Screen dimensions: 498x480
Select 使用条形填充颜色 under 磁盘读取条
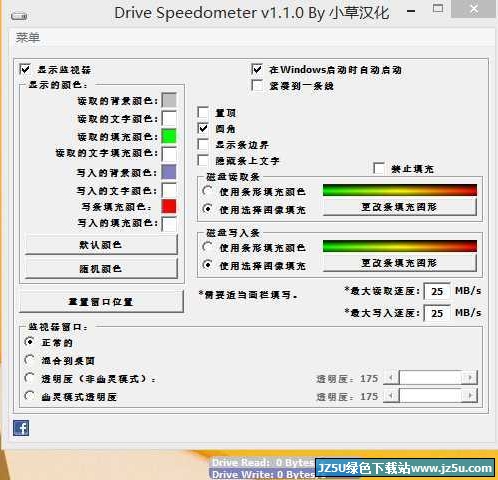[208, 191]
